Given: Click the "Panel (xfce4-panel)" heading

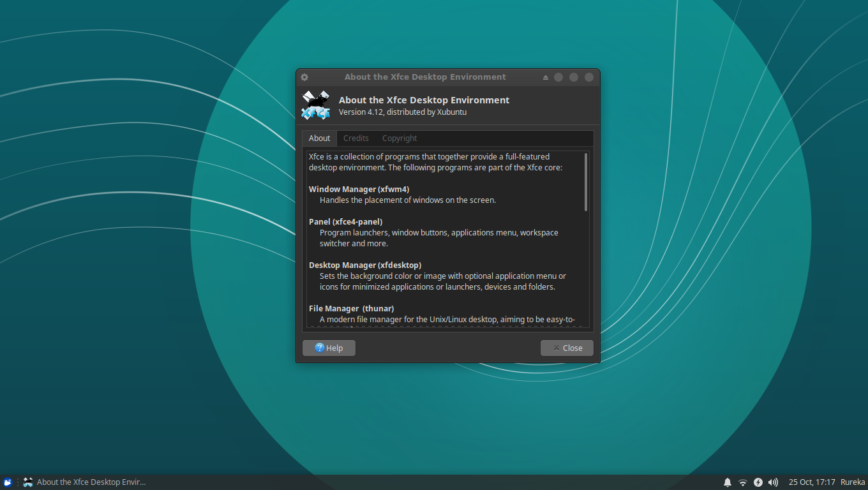Looking at the screenshot, I should tap(346, 222).
